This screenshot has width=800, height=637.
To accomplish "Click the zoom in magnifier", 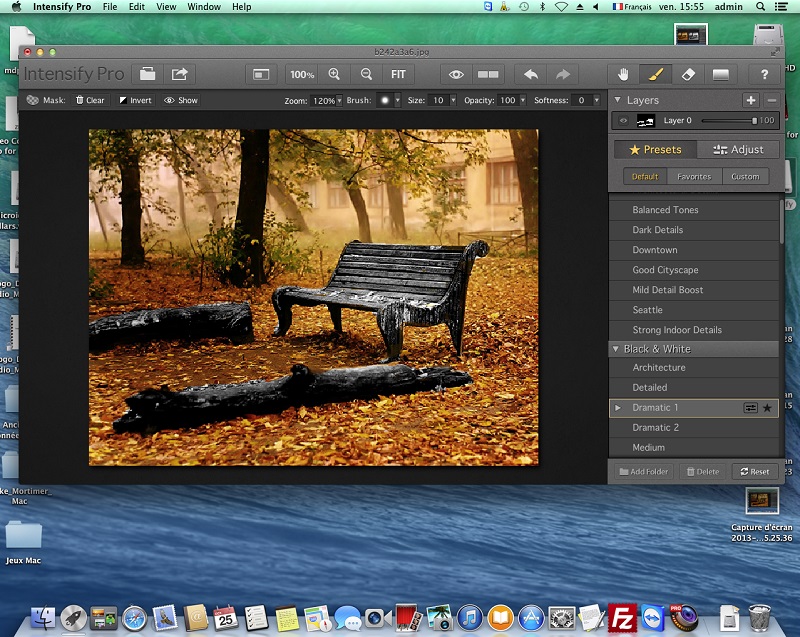I will [x=334, y=74].
